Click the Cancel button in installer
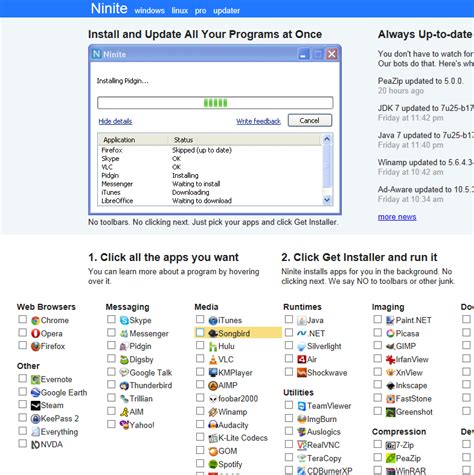This screenshot has height=475, width=474. pyautogui.click(x=310, y=120)
